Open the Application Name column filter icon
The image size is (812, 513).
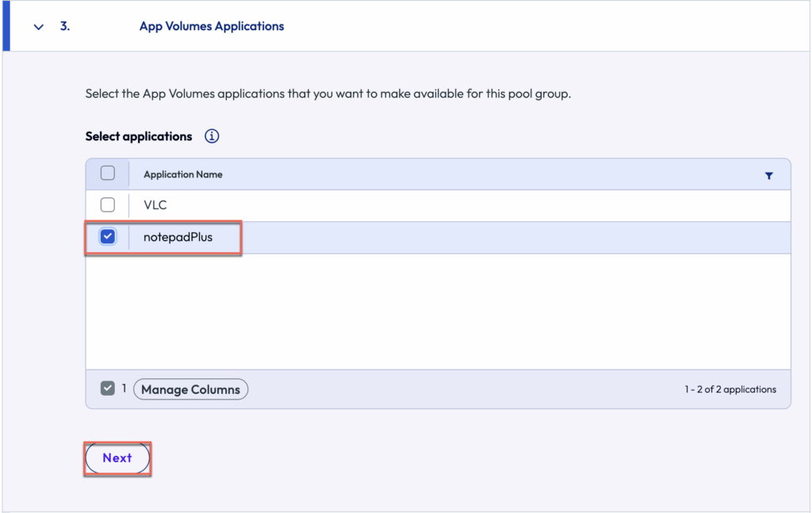pos(768,175)
